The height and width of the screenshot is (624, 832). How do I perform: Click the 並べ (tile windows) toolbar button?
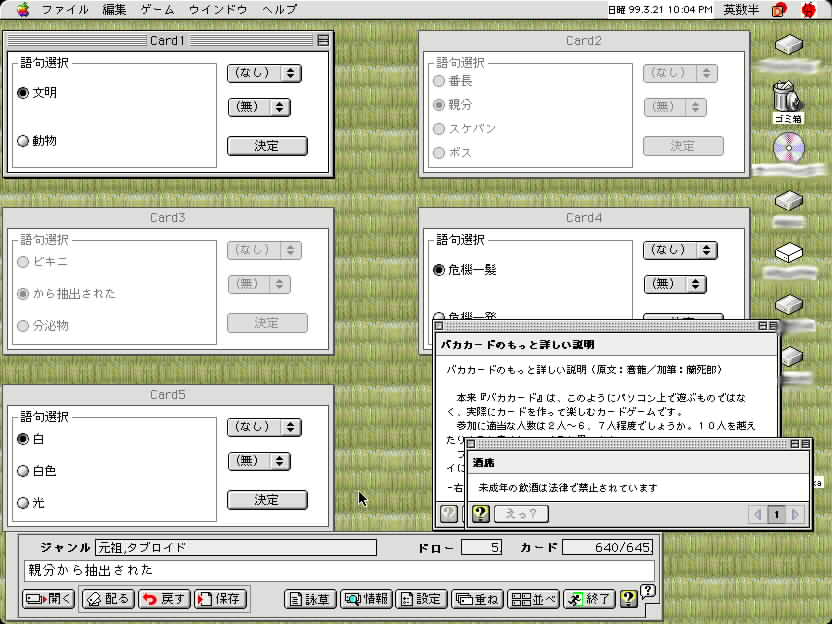point(533,599)
